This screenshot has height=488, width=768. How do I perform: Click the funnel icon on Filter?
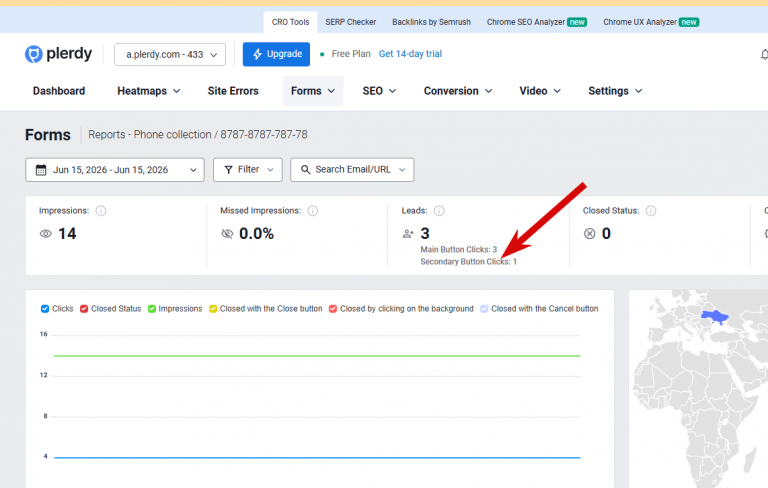point(228,170)
